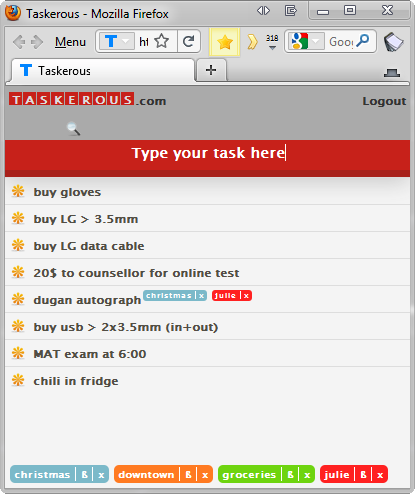
Task: Click the Logout link
Action: tap(384, 101)
